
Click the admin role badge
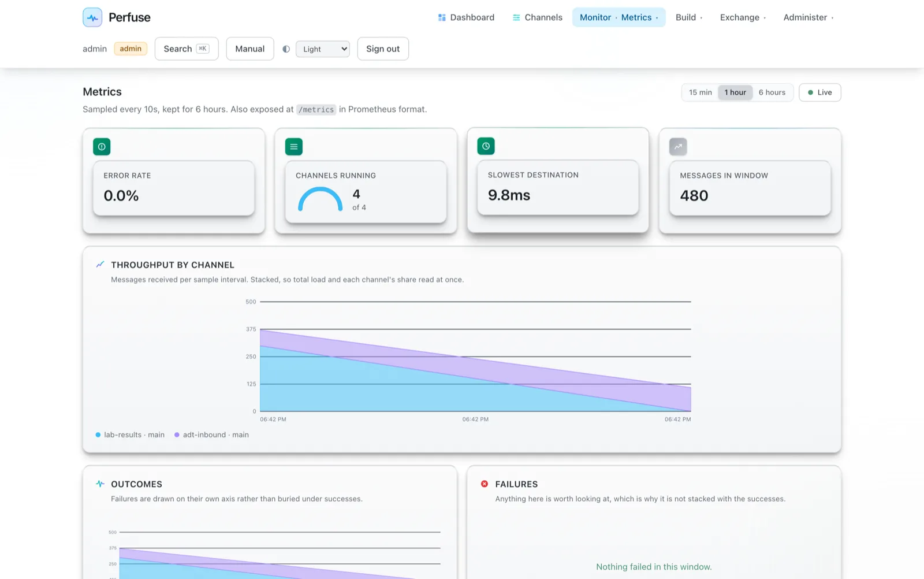[x=131, y=49]
